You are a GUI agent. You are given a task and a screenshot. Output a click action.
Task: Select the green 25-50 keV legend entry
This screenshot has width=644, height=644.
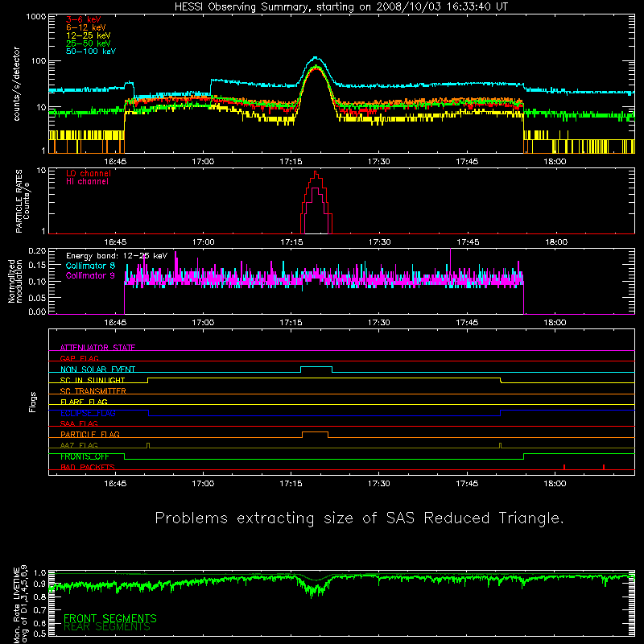tap(89, 43)
